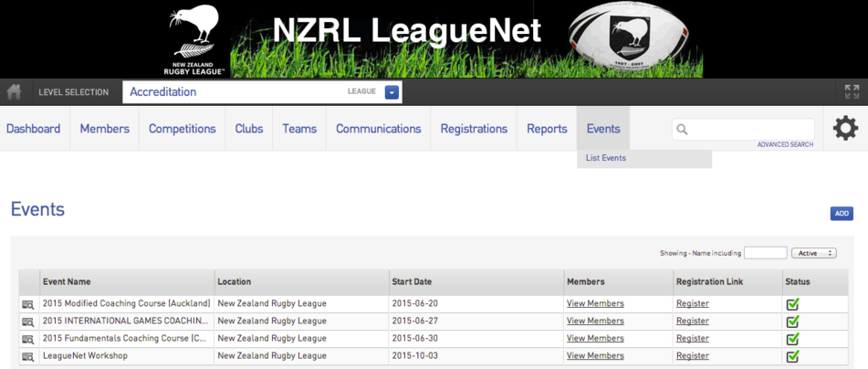Register link for LeagueNet Workshop
868x369 pixels.
click(693, 355)
